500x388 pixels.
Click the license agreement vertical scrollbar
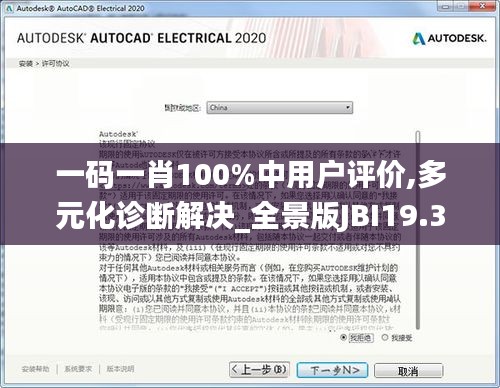pyautogui.click(x=418, y=230)
